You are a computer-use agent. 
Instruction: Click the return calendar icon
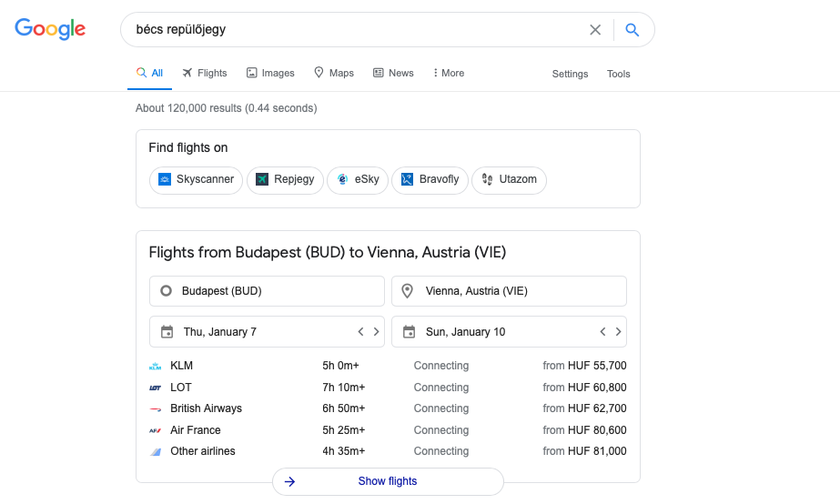click(x=410, y=331)
